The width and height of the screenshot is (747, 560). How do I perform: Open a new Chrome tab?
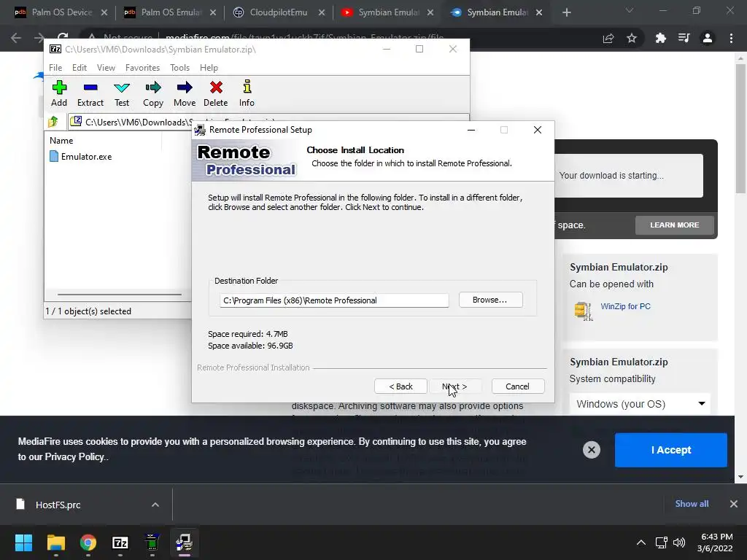click(x=566, y=12)
